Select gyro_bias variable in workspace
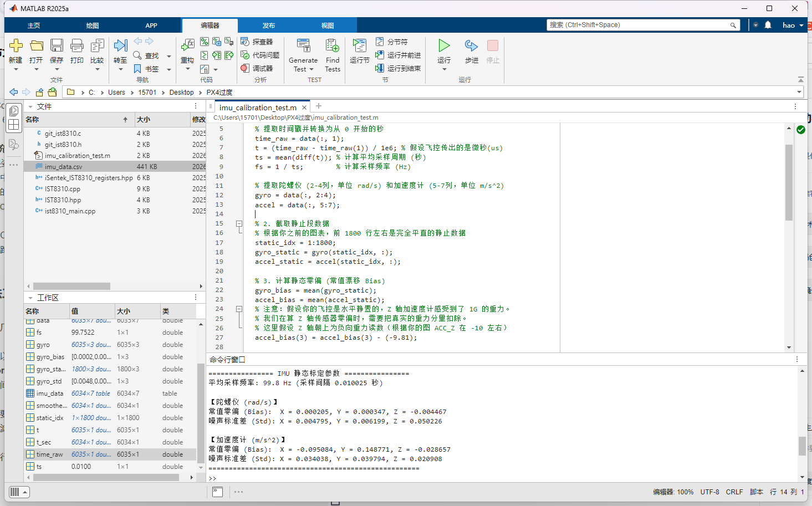The width and height of the screenshot is (812, 506). (111, 357)
